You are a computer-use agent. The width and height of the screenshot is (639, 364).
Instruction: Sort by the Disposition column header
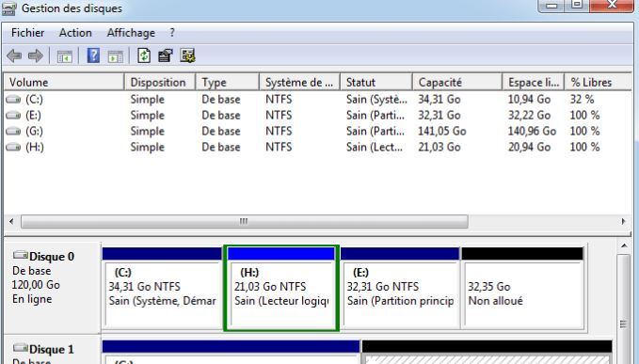pos(160,82)
